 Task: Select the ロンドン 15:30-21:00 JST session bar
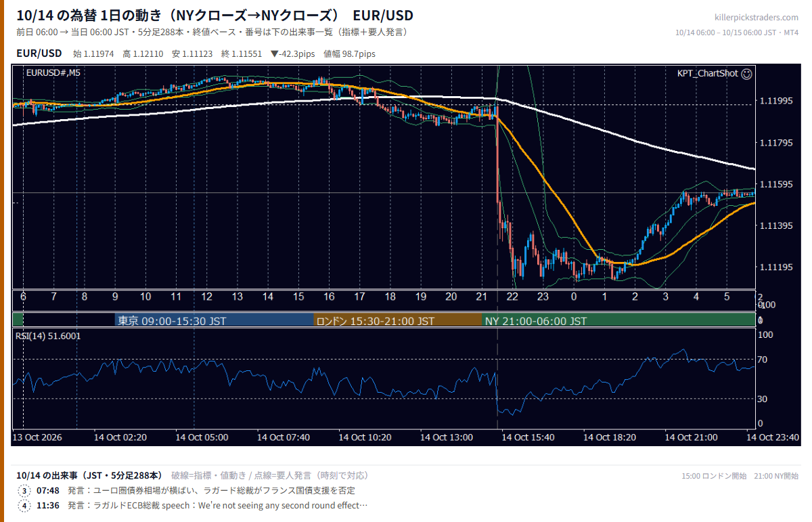click(x=397, y=321)
